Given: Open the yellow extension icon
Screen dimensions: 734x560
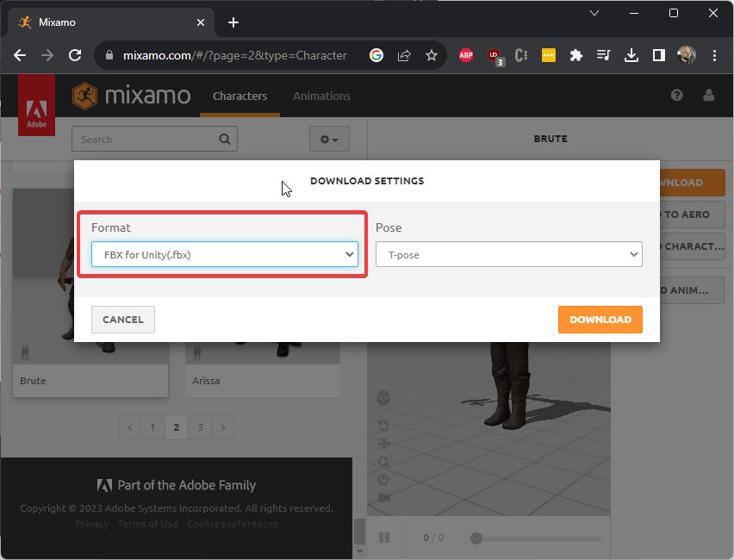Looking at the screenshot, I should 549,55.
